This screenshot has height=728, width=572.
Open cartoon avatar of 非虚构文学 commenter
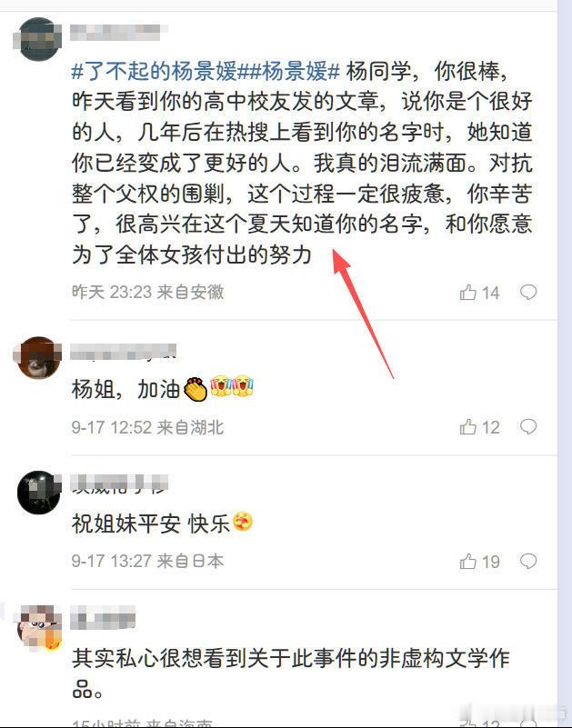click(39, 627)
